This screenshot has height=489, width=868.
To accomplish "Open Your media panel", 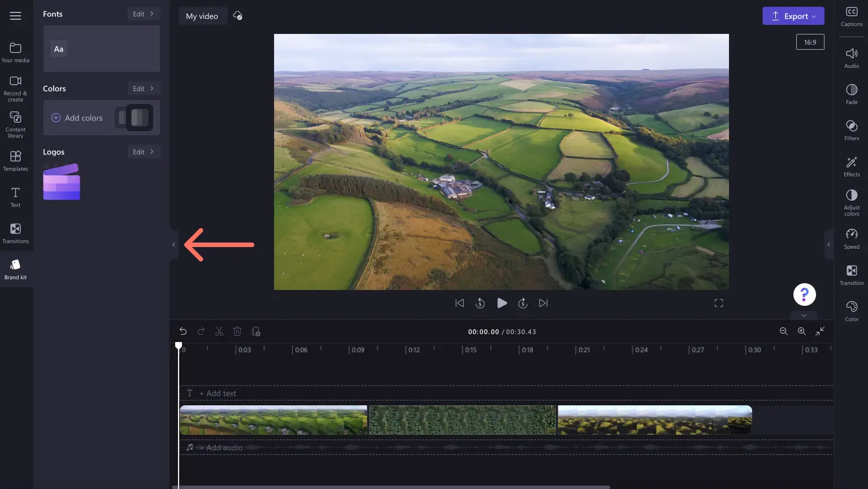I will pyautogui.click(x=15, y=52).
